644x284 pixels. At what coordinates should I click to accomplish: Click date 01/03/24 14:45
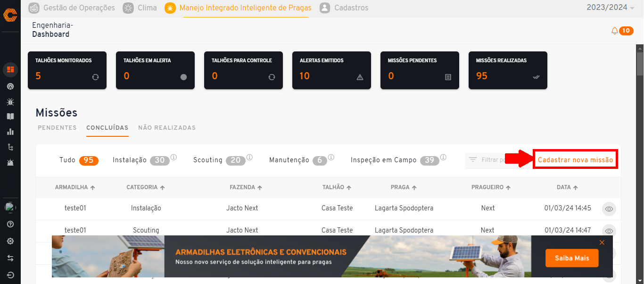click(x=568, y=208)
